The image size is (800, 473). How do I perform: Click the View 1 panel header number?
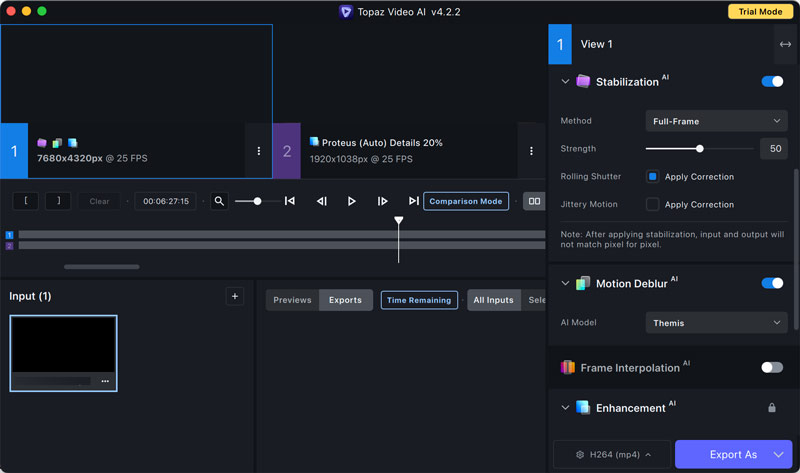coord(560,44)
